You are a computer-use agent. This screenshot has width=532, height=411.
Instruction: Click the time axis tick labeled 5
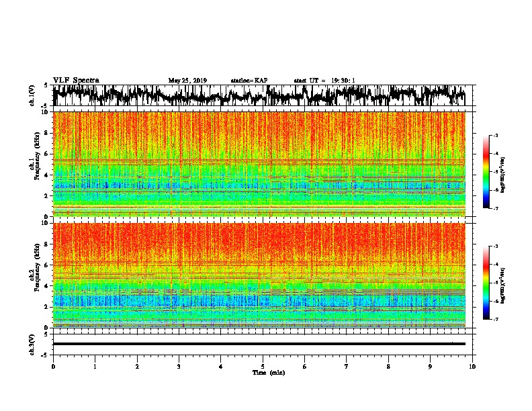[263, 367]
